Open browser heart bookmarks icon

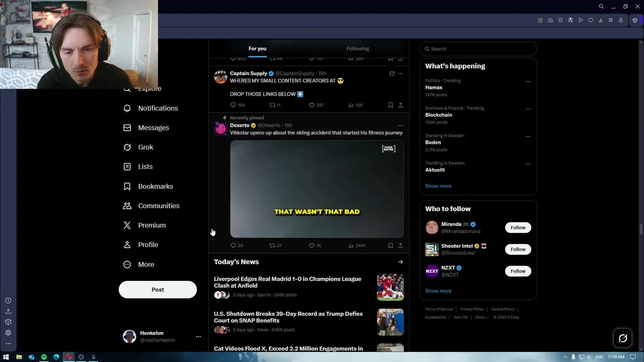(591, 20)
